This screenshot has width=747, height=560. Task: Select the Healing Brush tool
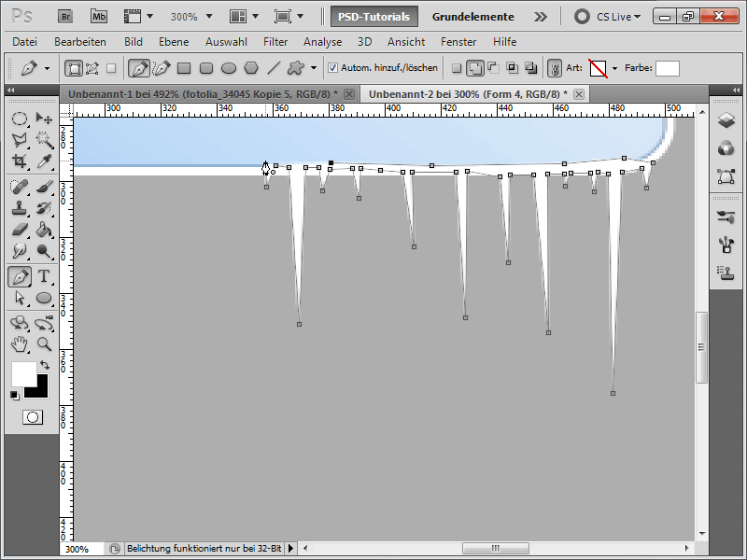20,186
